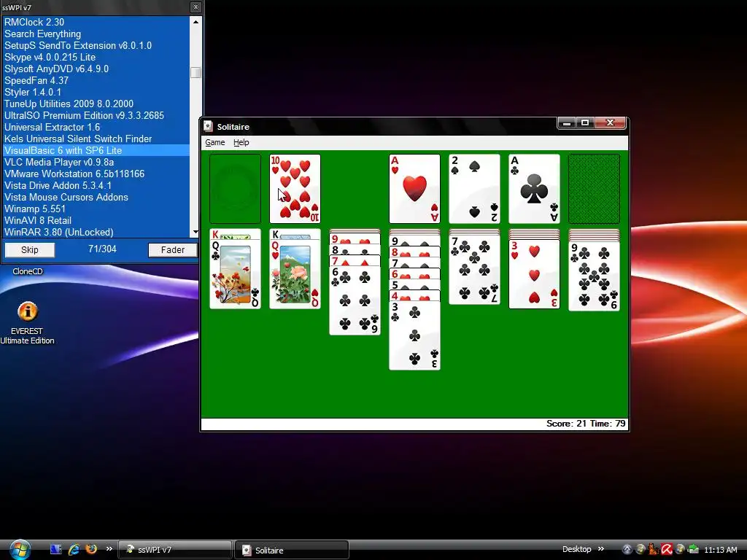747x560 pixels.
Task: Open the Help menu in Solitaire
Action: [x=241, y=142]
